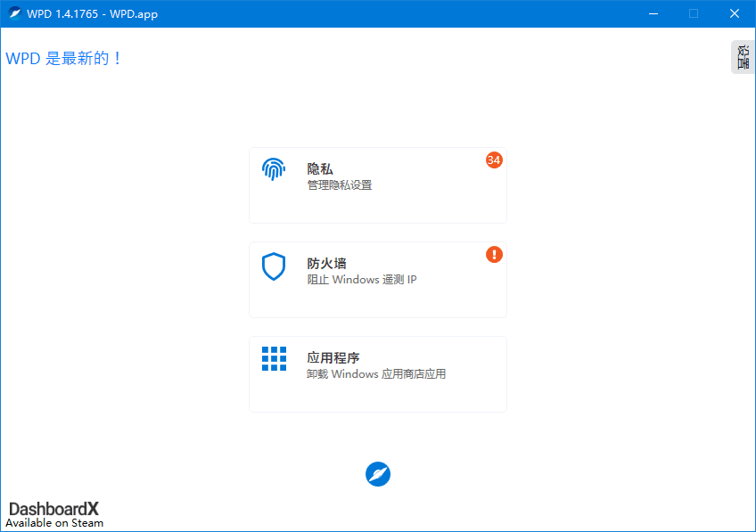Open the 隐私 card
The width and height of the screenshot is (756, 532).
coord(378,185)
